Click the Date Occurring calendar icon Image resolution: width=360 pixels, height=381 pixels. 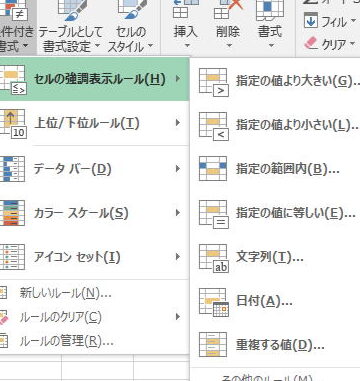(214, 302)
